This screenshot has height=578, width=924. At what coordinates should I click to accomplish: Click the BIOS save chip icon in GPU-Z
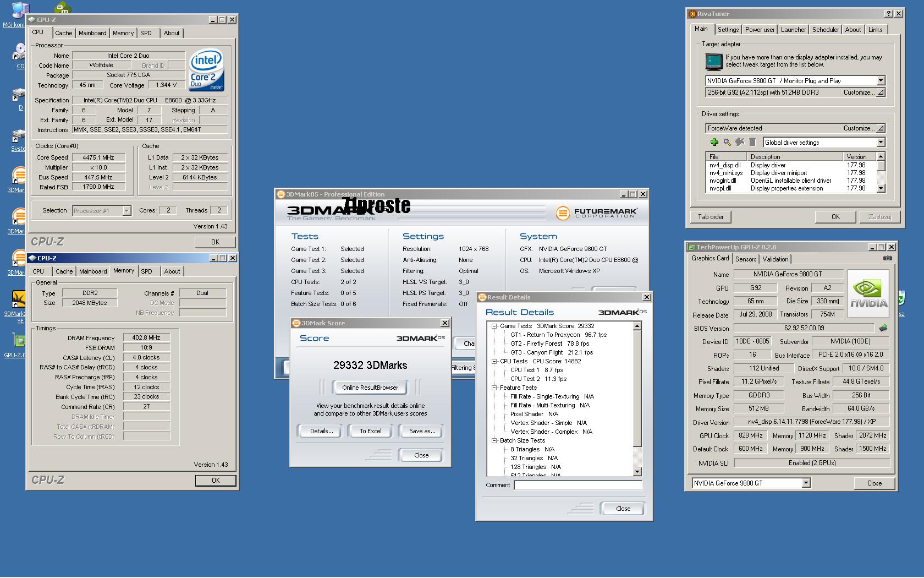(x=883, y=328)
